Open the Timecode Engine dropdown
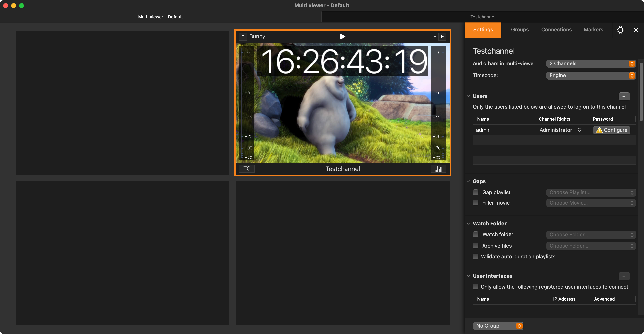Image resolution: width=644 pixels, height=334 pixels. pos(591,75)
